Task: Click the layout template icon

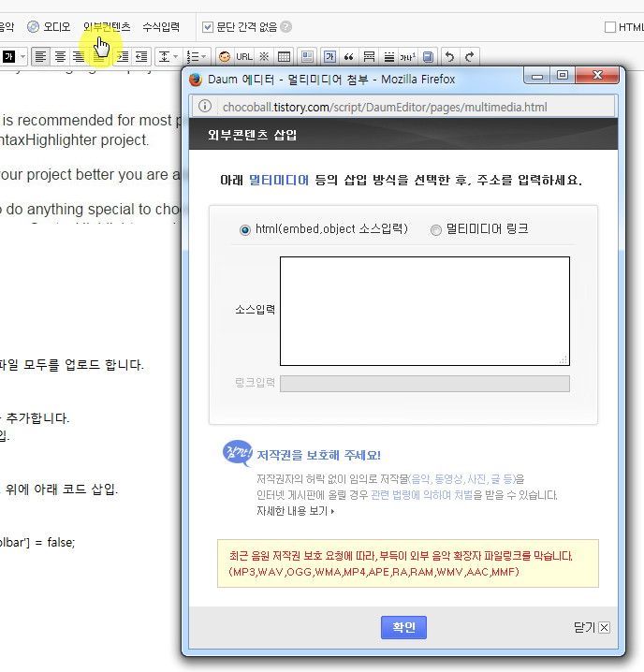Action: 307,56
